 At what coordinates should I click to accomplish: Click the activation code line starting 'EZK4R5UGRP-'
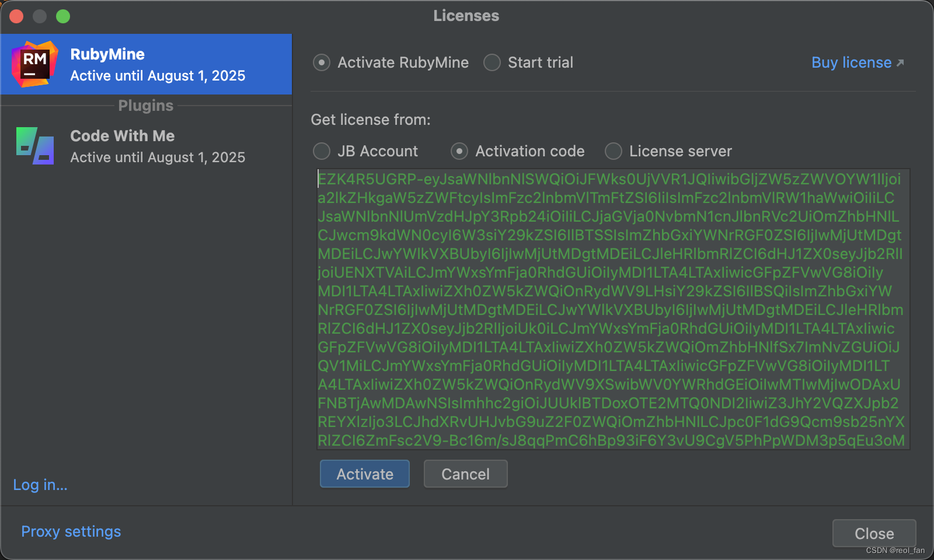click(609, 179)
